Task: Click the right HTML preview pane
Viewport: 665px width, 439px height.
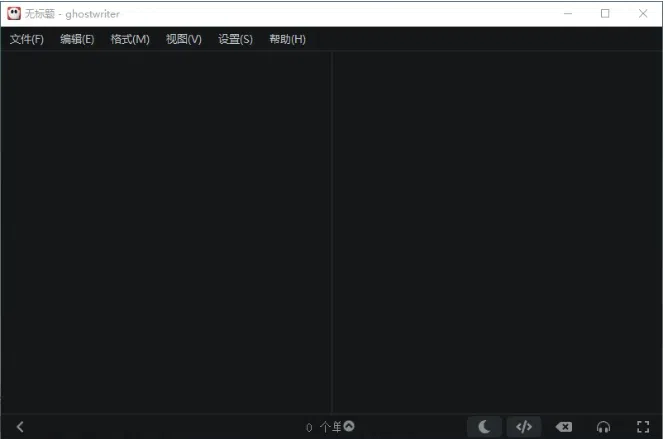Action: point(497,232)
